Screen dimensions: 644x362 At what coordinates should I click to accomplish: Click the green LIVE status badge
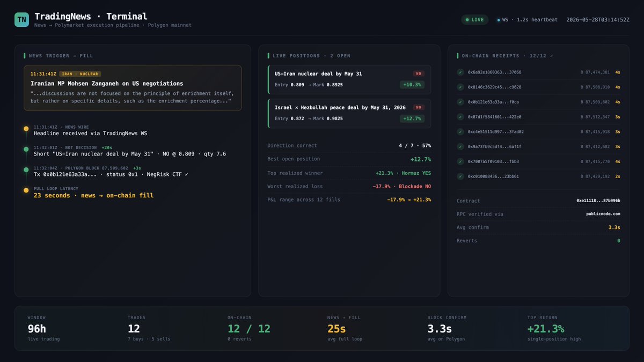click(474, 20)
